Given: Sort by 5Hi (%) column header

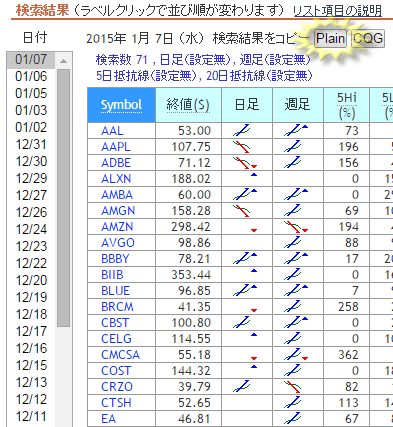Looking at the screenshot, I should coord(346,105).
